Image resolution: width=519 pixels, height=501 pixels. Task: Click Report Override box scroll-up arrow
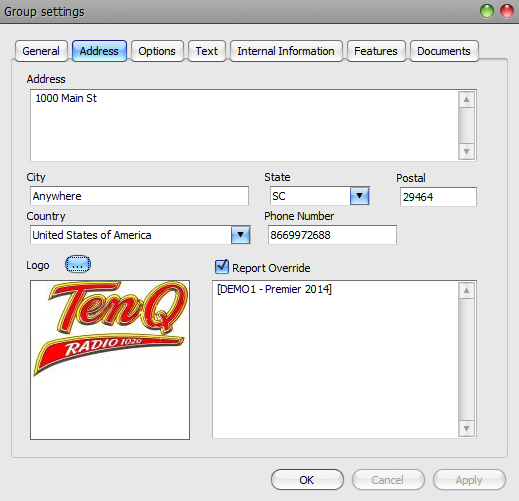click(466, 291)
